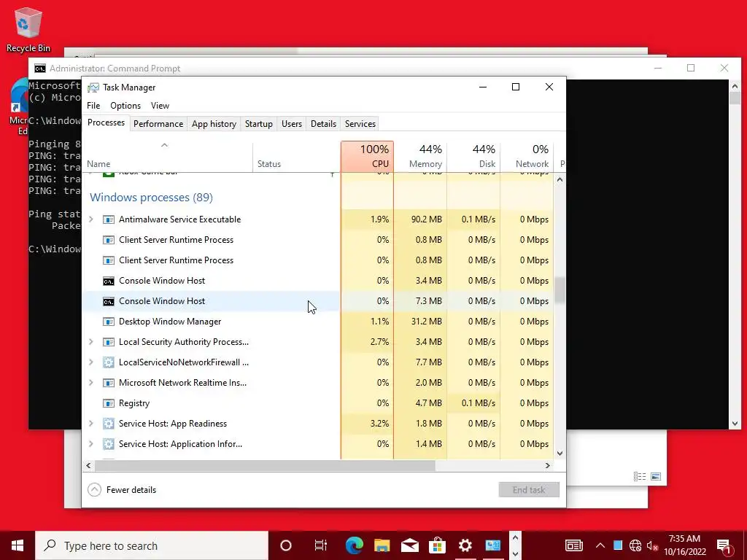Click the Service Host: App Readiness gear icon
This screenshot has width=747, height=560.
point(109,424)
